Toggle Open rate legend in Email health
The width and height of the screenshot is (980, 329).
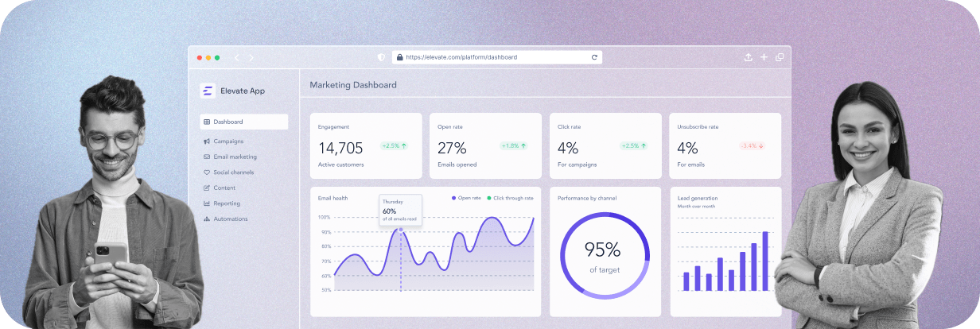pos(467,198)
